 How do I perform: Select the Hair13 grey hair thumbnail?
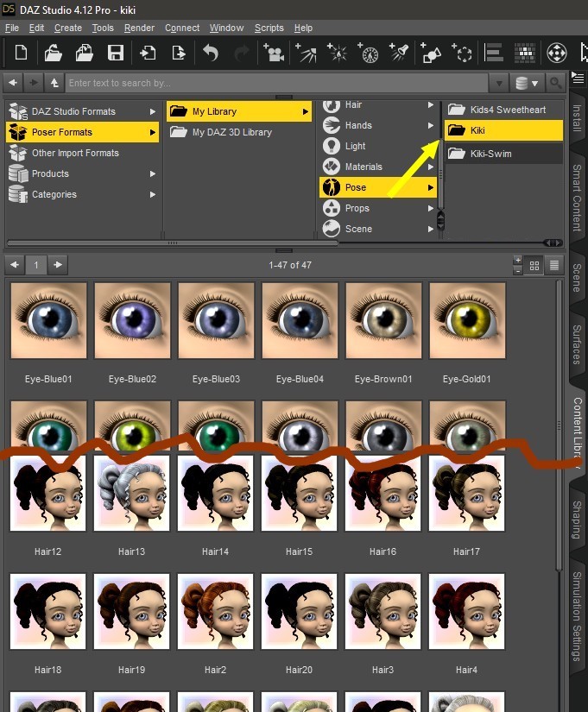132,493
